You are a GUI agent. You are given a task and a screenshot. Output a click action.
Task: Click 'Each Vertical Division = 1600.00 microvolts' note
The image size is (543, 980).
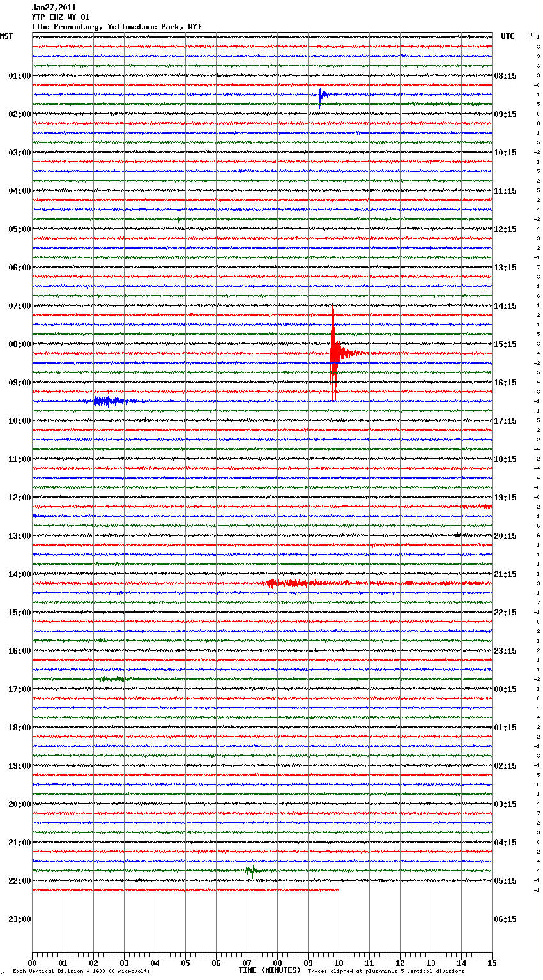tap(81, 971)
